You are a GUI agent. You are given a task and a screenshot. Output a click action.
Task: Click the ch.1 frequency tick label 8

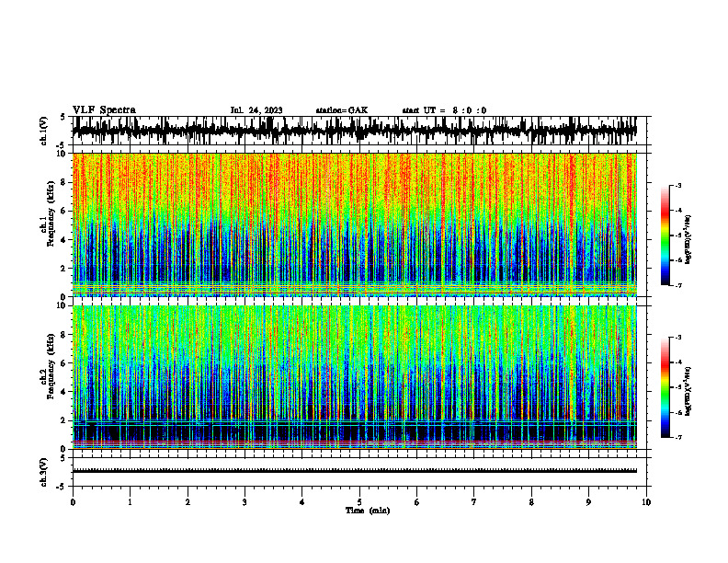64,182
